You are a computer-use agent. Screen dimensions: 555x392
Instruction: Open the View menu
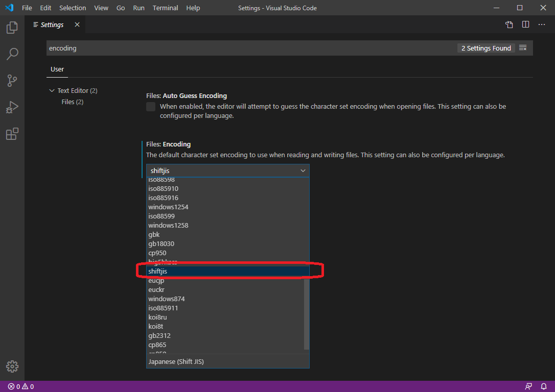[x=101, y=8]
